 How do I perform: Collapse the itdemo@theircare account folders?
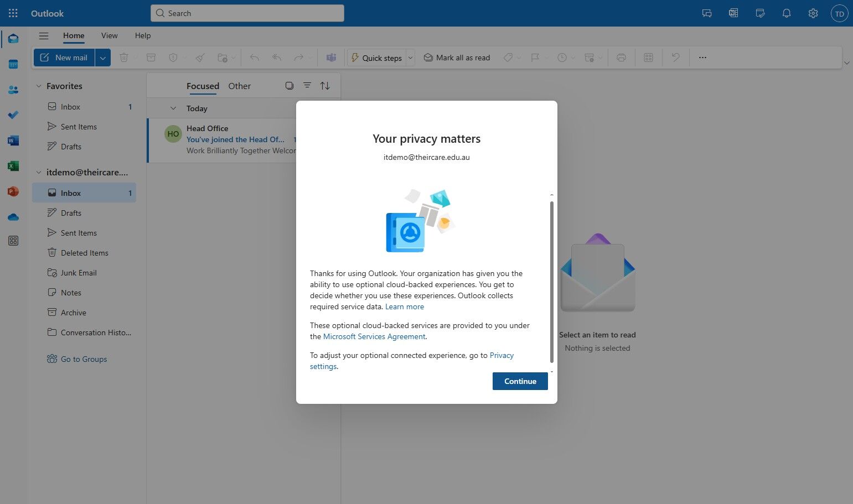[x=39, y=173]
